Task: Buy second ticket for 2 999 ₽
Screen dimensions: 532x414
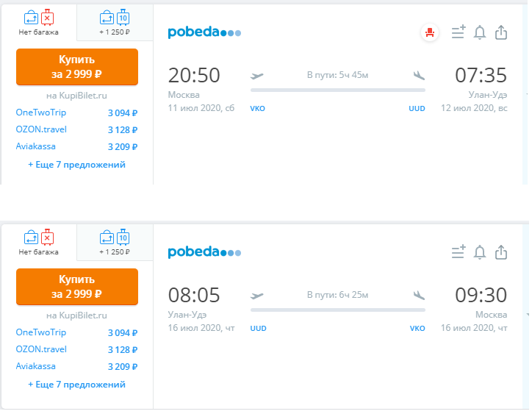Action: tap(77, 286)
